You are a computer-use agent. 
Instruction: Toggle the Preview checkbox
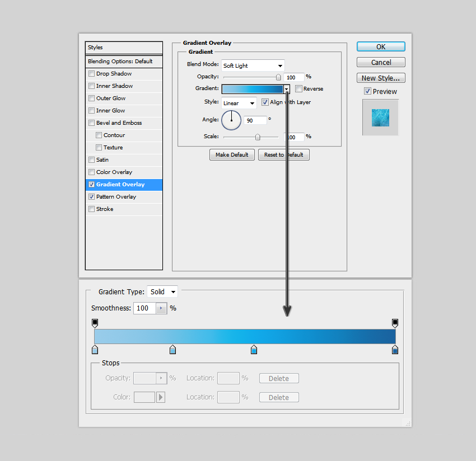click(367, 91)
